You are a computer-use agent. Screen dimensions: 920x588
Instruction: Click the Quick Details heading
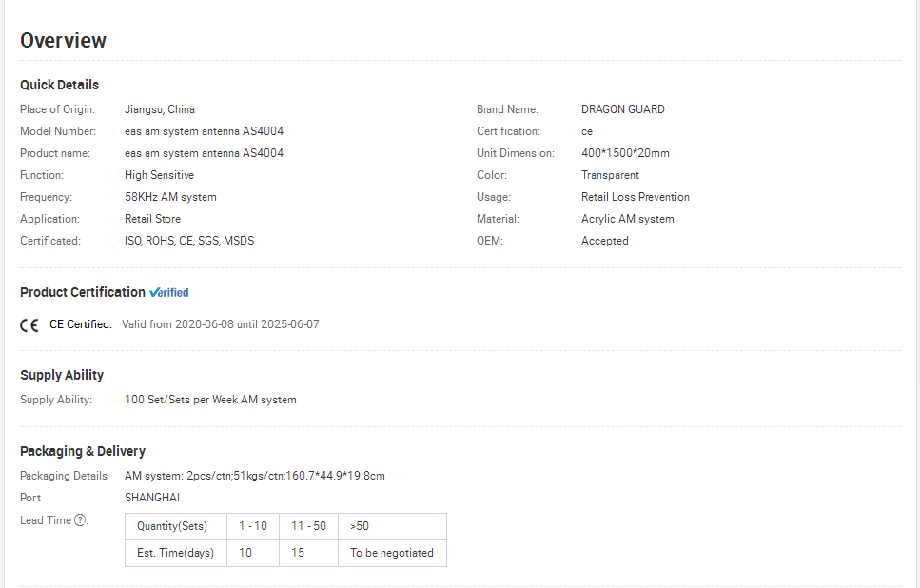click(59, 85)
